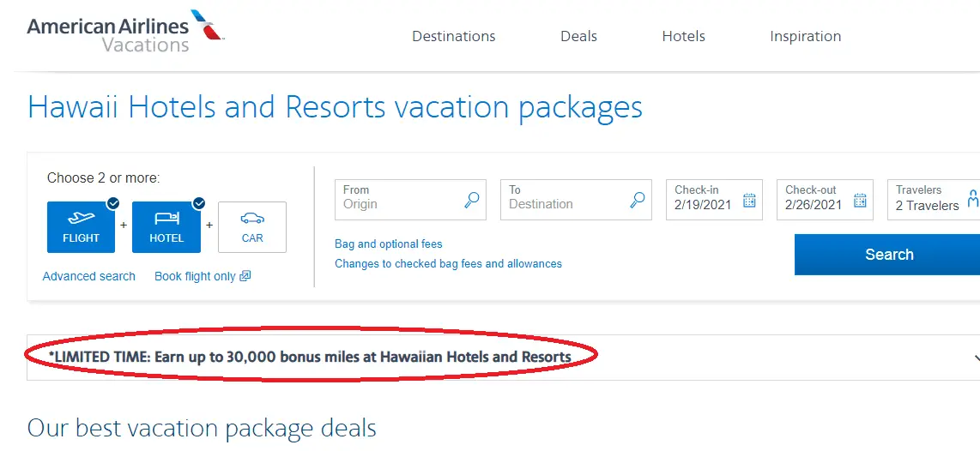Viewport: 980px width, 451px height.
Task: Open the Check-in date 2/19/2021 picker
Action: tap(714, 200)
